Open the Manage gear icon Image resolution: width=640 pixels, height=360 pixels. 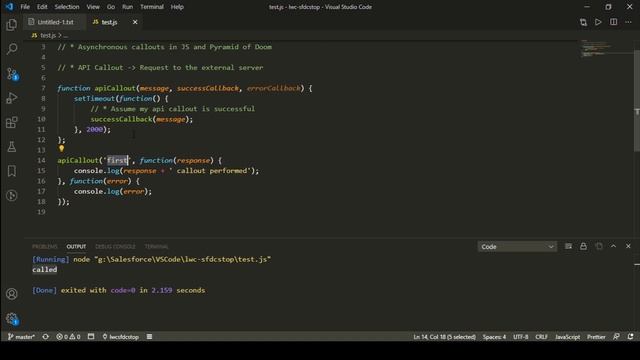[x=11, y=318]
